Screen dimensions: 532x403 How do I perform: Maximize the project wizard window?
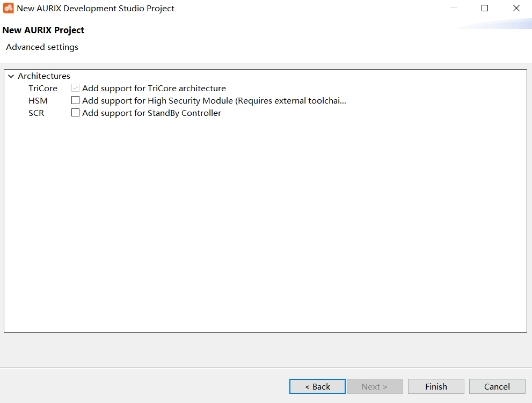pos(485,8)
